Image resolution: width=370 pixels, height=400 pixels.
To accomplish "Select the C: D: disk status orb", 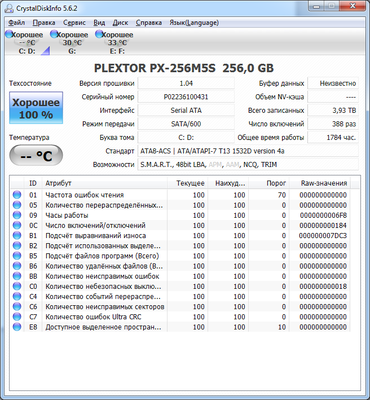I will 9,34.
